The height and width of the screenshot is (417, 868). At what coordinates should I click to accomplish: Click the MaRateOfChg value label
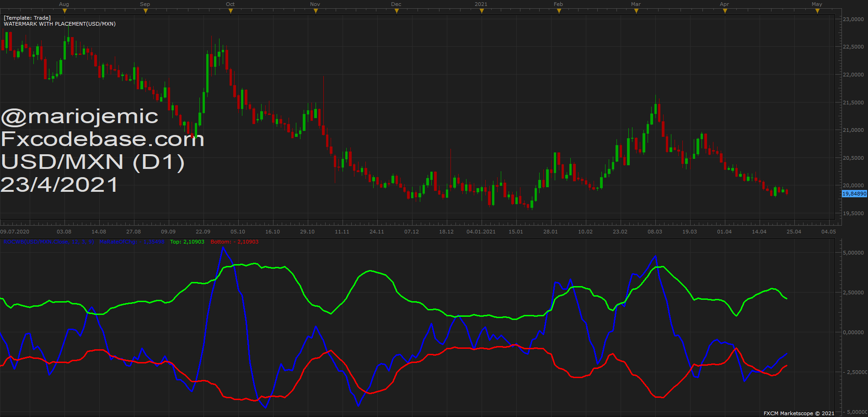click(132, 242)
